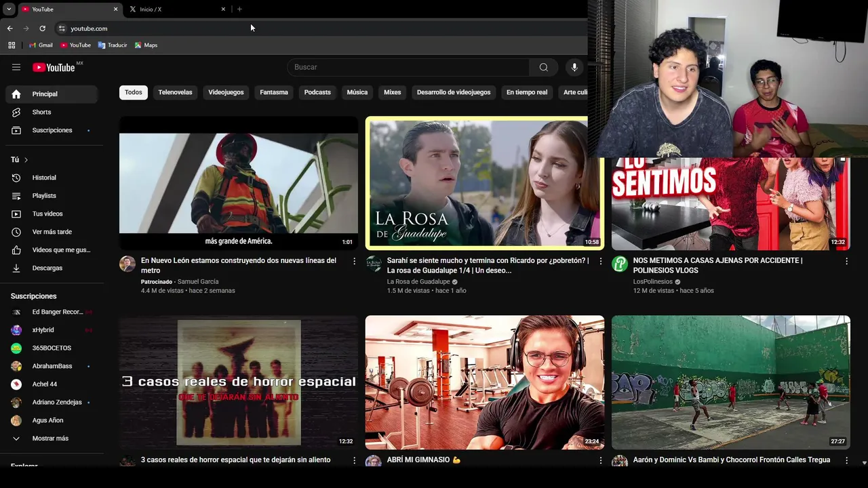The width and height of the screenshot is (868, 488).
Task: Open Agus Añon subscription channel
Action: point(52,420)
